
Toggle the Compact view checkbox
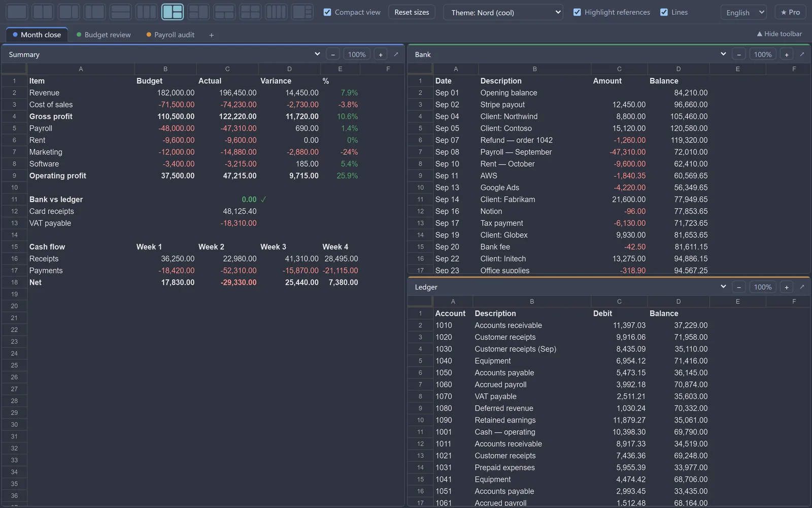(x=327, y=12)
